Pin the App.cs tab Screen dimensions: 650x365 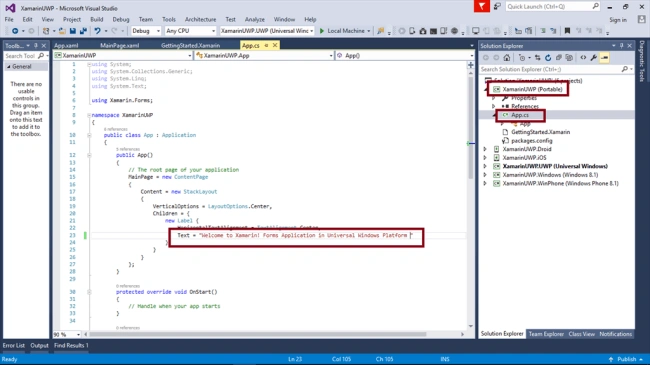click(x=266, y=45)
